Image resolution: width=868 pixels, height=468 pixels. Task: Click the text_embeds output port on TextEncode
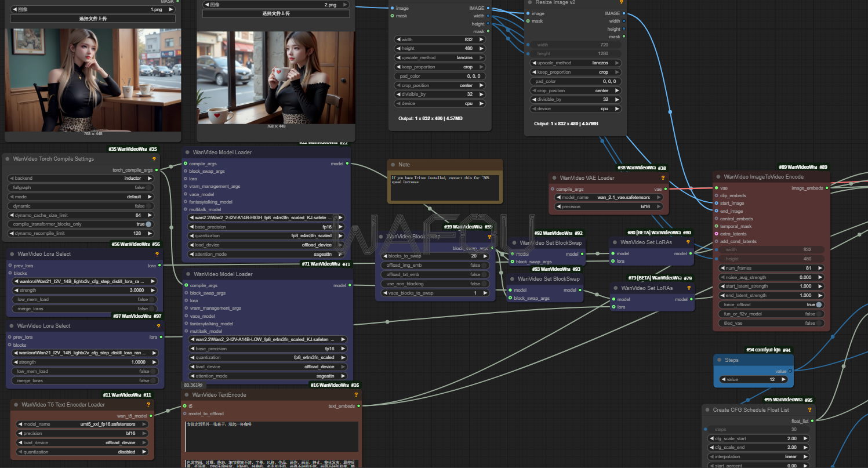[359, 406]
